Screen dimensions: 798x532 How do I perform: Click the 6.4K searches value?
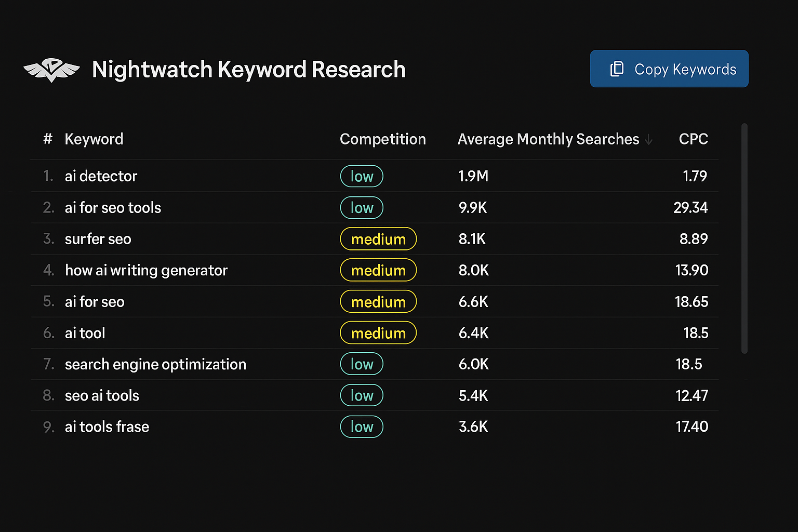tap(473, 333)
